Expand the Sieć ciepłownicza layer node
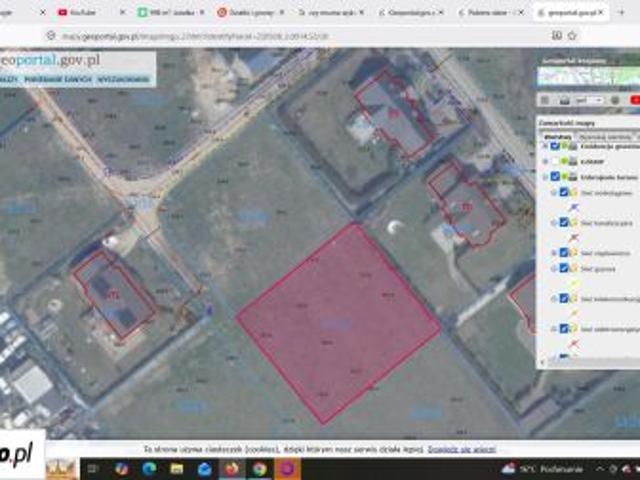Viewport: 640px width, 480px height. tap(554, 253)
